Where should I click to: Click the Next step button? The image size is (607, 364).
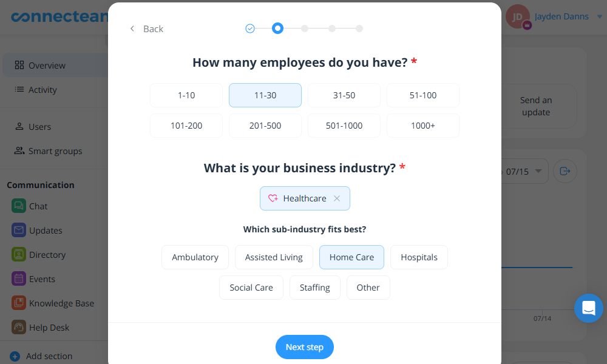click(305, 347)
